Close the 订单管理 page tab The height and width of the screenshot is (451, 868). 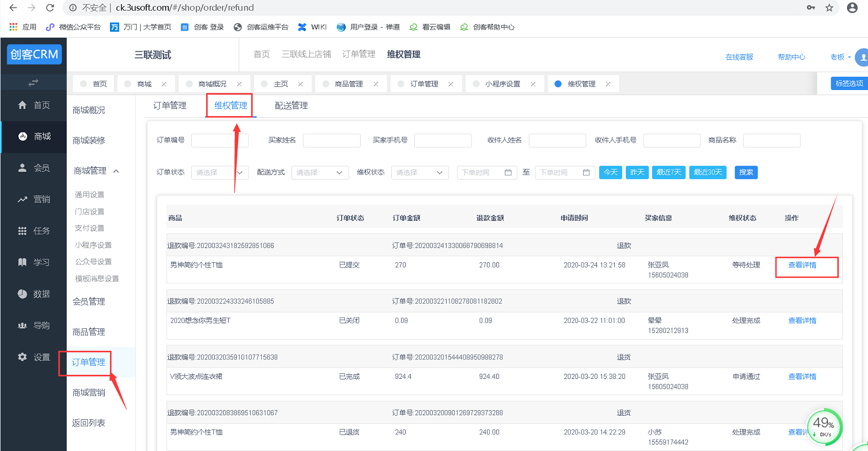451,84
